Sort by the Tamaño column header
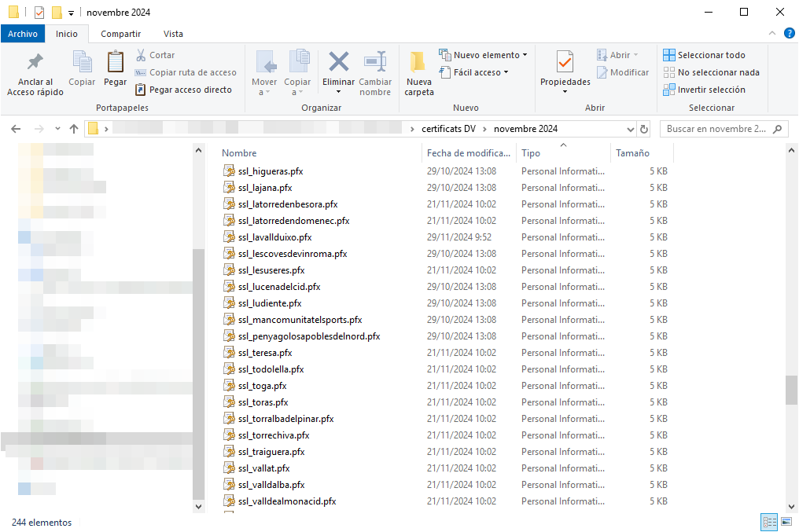The width and height of the screenshot is (799, 532). [x=632, y=153]
